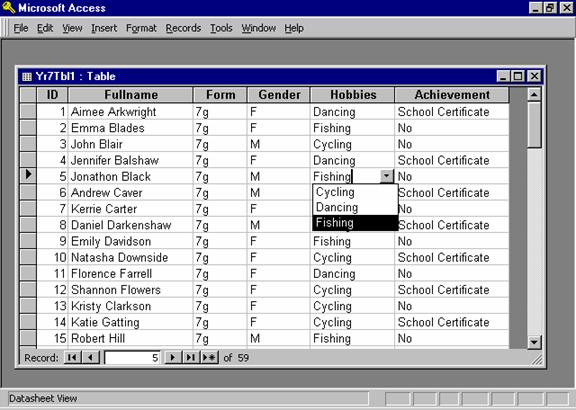Open the Format menu
The image size is (576, 410).
coord(141,28)
